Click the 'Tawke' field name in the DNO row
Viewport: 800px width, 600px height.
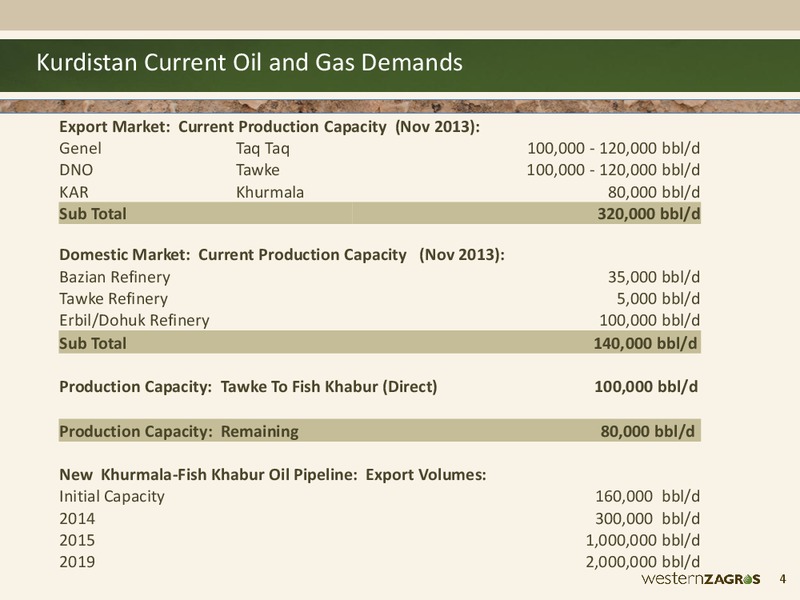pyautogui.click(x=258, y=170)
